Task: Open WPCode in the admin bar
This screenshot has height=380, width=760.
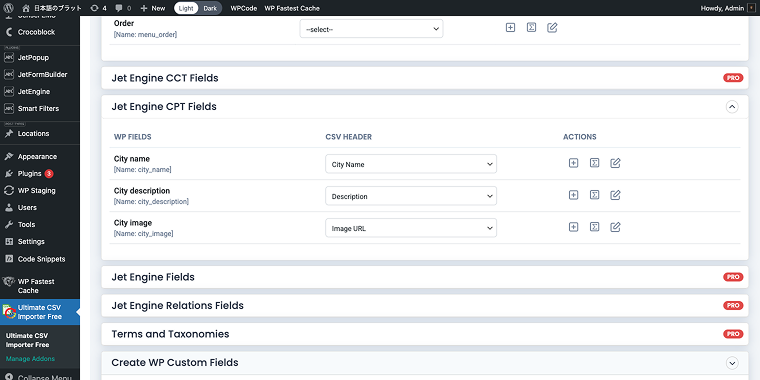Action: [244, 8]
